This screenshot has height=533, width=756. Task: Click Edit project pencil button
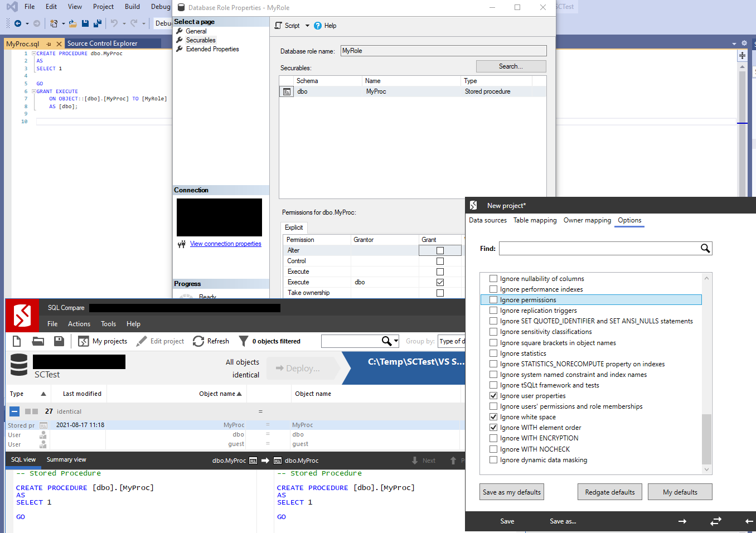coord(160,341)
